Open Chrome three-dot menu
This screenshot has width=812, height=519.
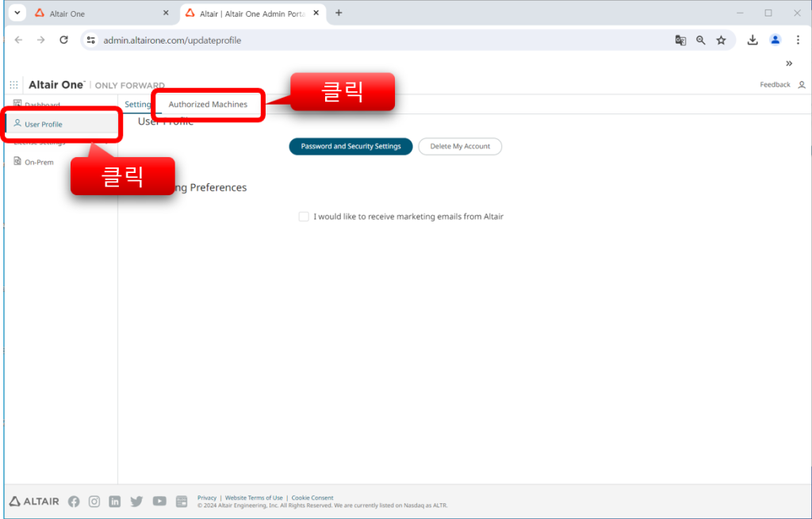(798, 40)
